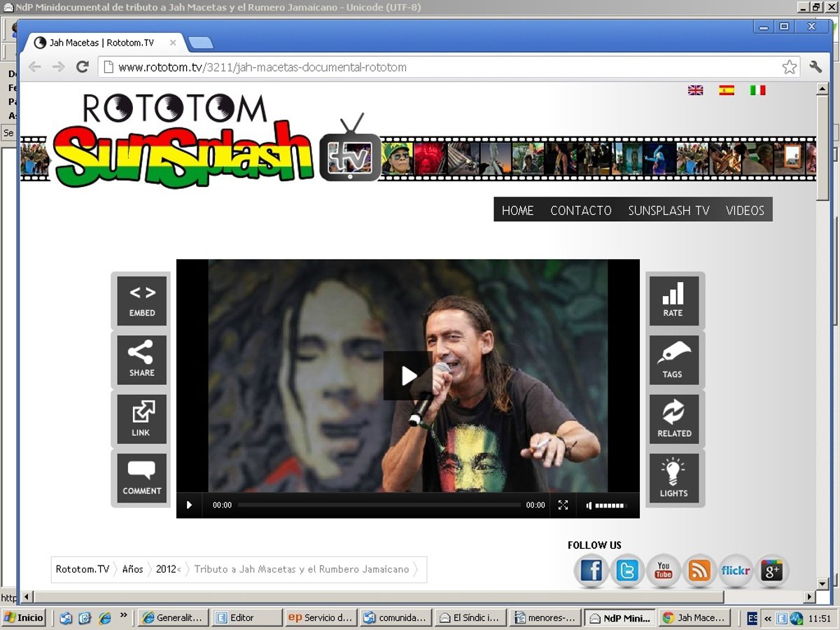Toggle fullscreen in the video player

point(563,505)
